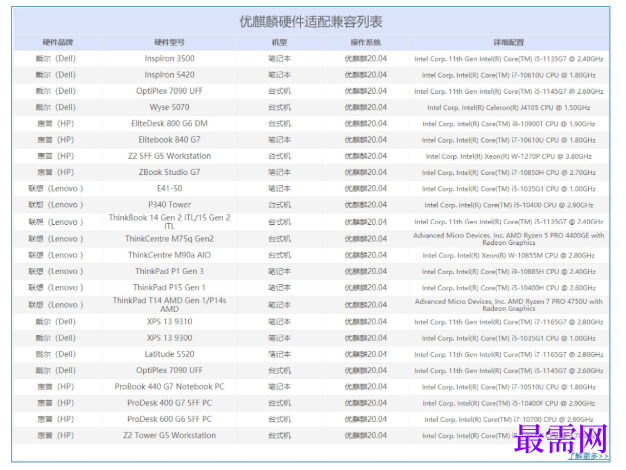The height and width of the screenshot is (470, 626).
Task: Select the Elitebook 840 G7 cell
Action: 169,140
